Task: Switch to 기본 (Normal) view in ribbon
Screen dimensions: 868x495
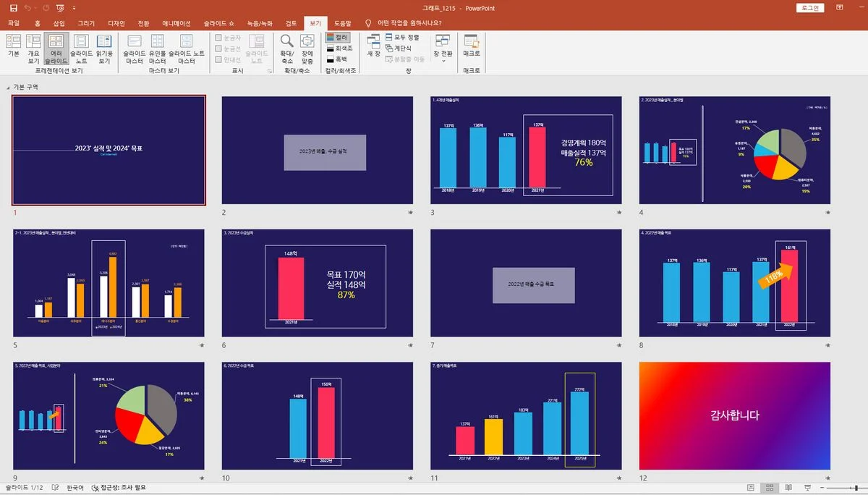Action: (x=13, y=48)
